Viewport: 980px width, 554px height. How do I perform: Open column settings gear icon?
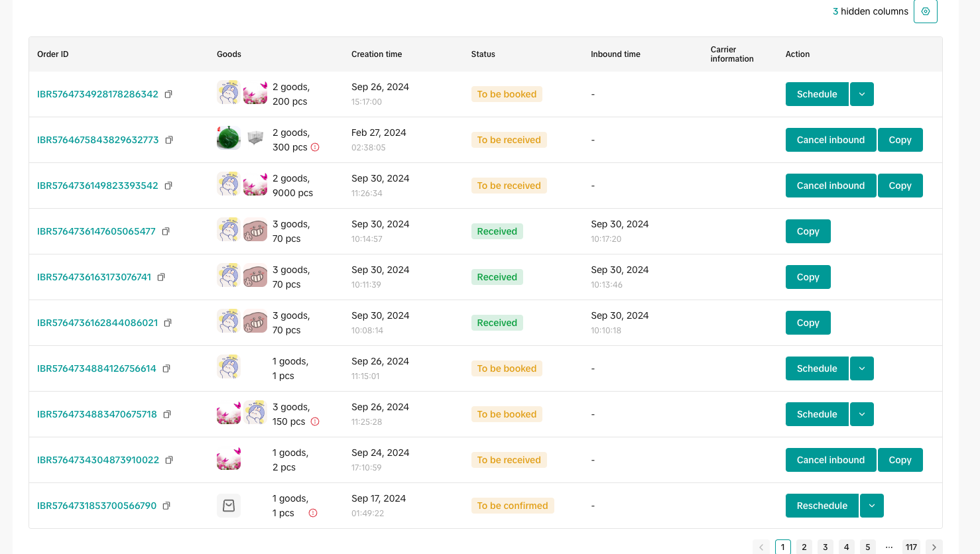point(925,11)
